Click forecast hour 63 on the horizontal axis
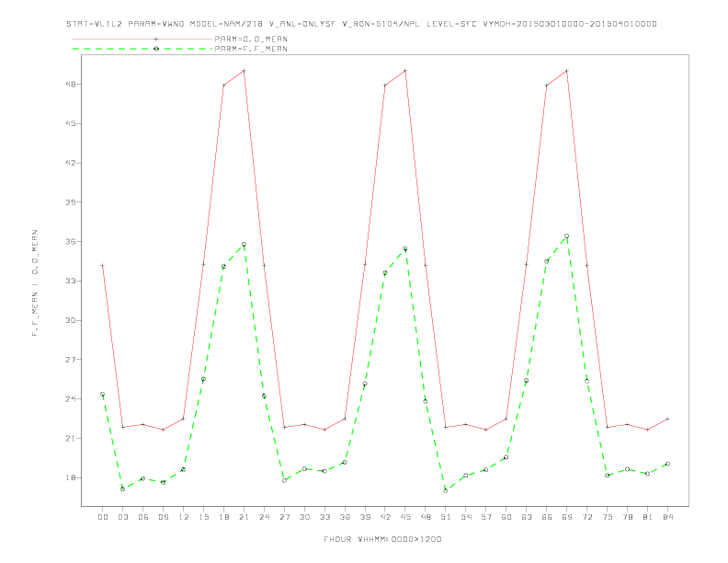Viewport: 728px width, 563px height. pos(527,517)
